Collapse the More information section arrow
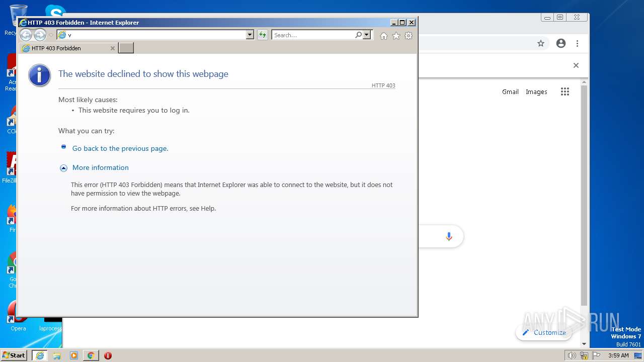The width and height of the screenshot is (644, 362). point(63,168)
